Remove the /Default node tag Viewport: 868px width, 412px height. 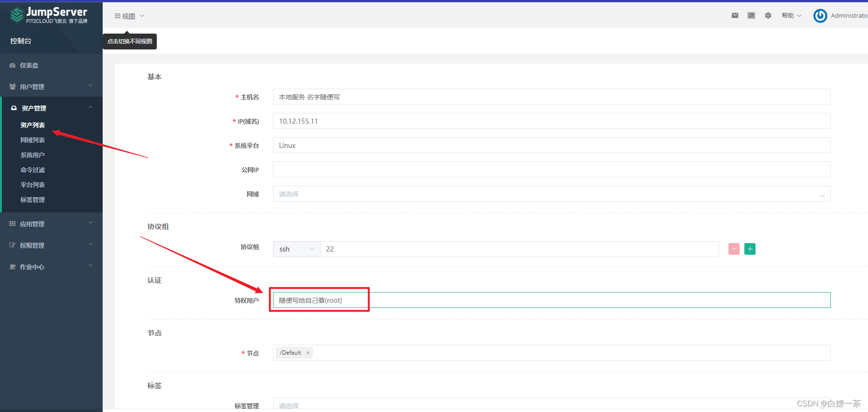tap(308, 353)
